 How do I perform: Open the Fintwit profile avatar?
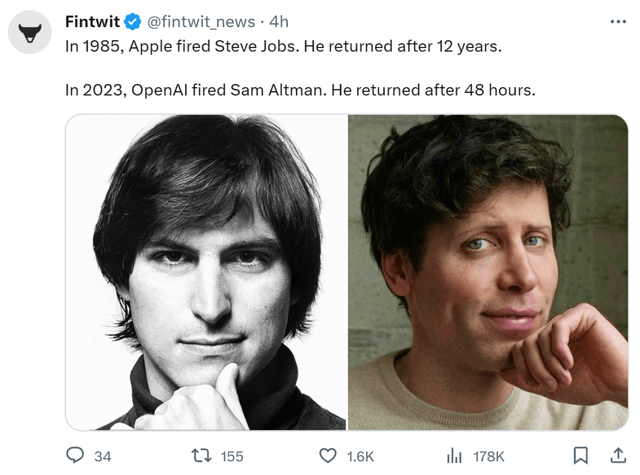[30, 34]
